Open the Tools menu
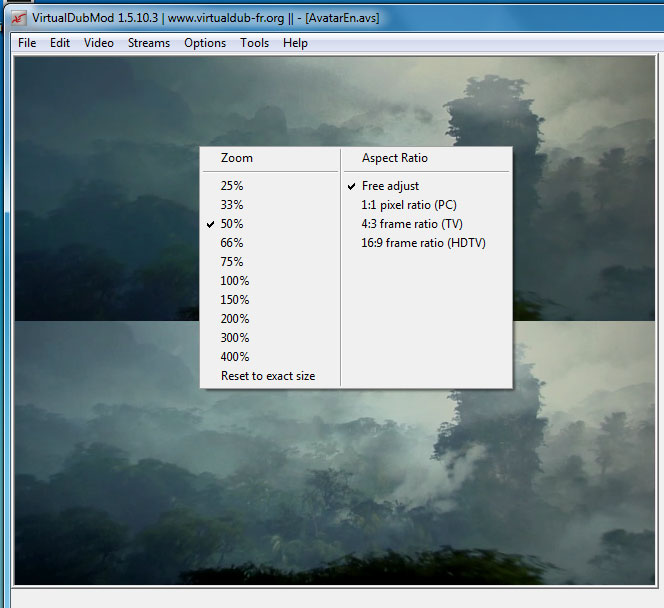 pos(255,43)
